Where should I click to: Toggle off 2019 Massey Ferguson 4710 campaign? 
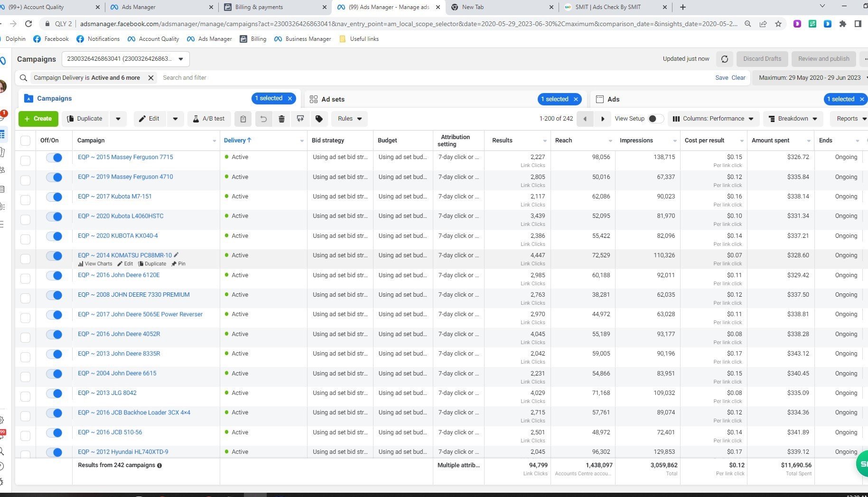(54, 177)
